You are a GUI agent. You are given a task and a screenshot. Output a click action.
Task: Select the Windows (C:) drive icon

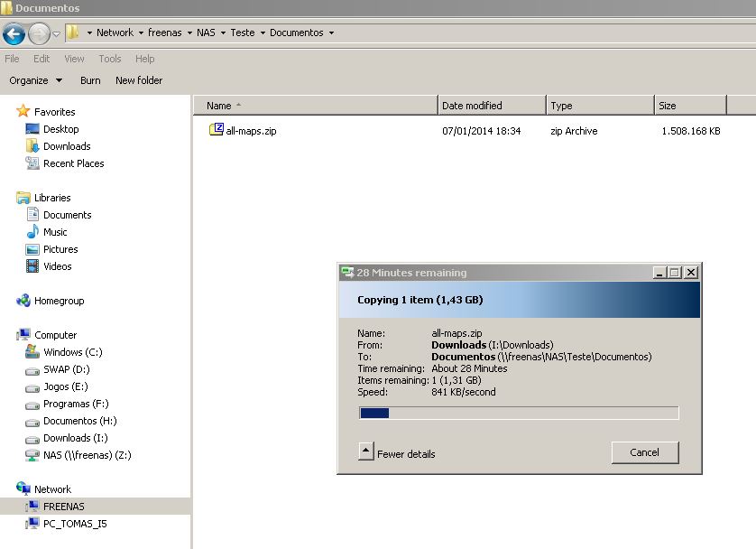(x=33, y=352)
